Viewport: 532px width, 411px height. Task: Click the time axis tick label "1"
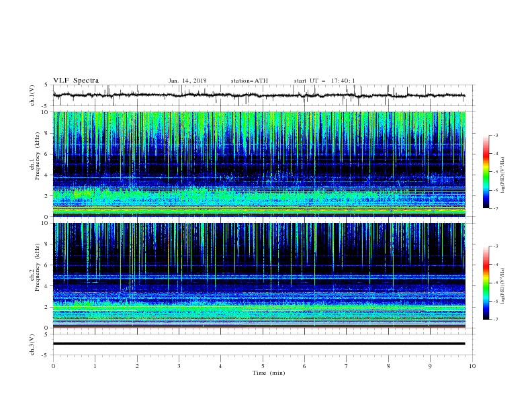click(95, 366)
